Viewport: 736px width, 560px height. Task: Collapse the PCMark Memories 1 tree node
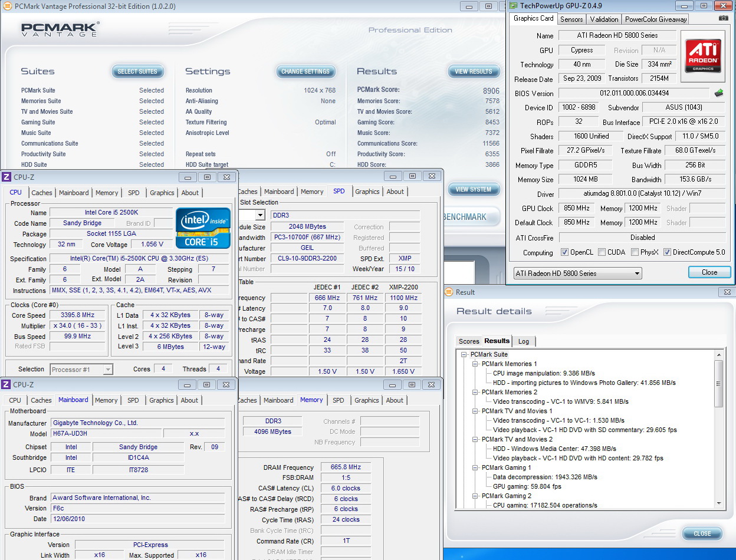[475, 364]
